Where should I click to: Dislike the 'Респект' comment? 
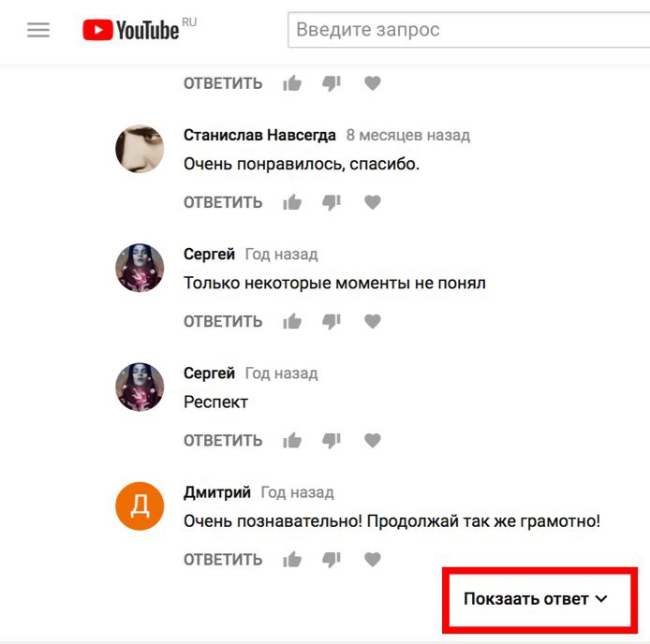[x=332, y=440]
